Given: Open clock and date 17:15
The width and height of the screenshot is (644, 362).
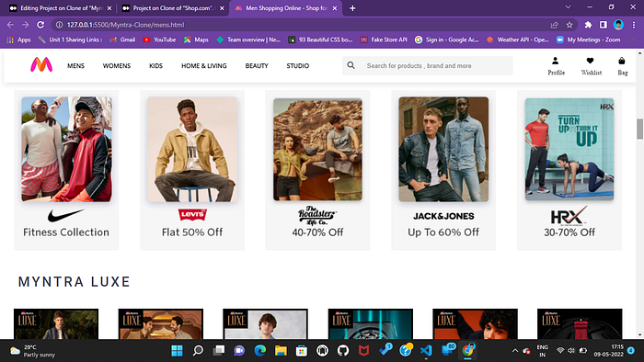Looking at the screenshot, I should point(608,351).
